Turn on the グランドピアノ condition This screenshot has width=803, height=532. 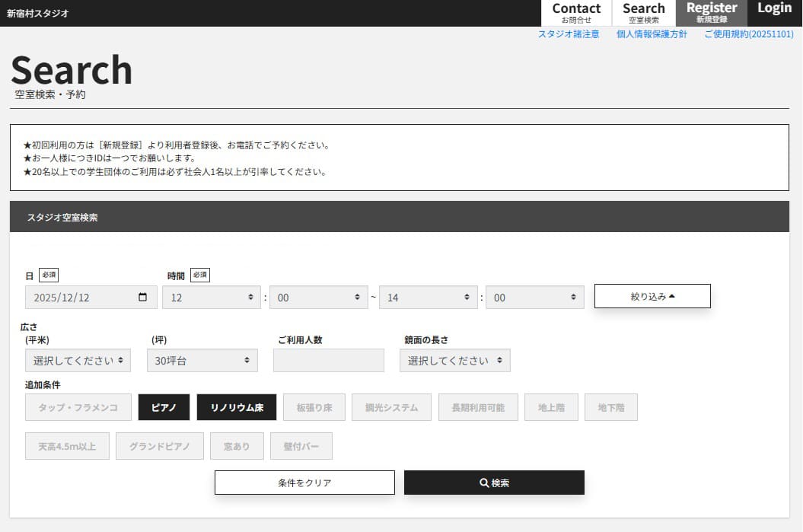click(x=160, y=446)
